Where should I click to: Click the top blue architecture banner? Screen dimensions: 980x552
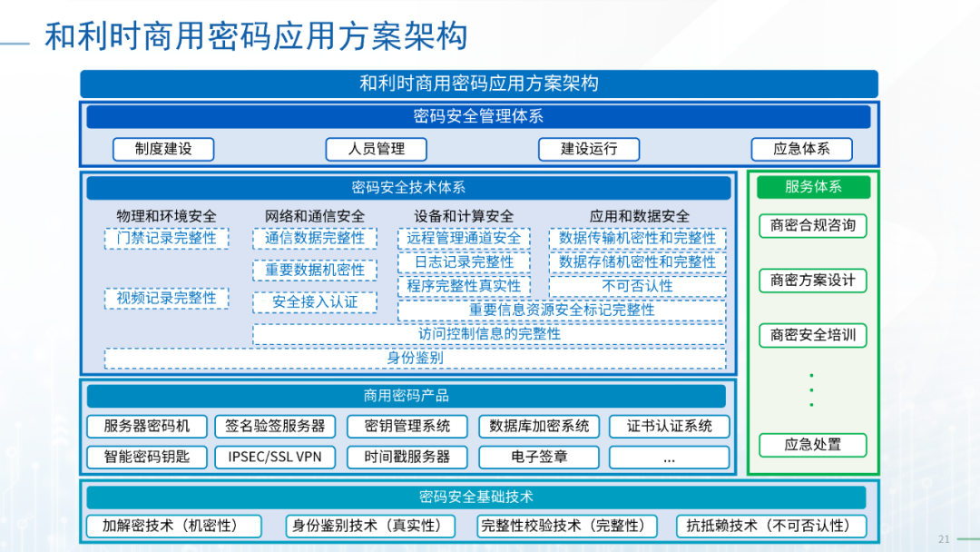coord(479,84)
